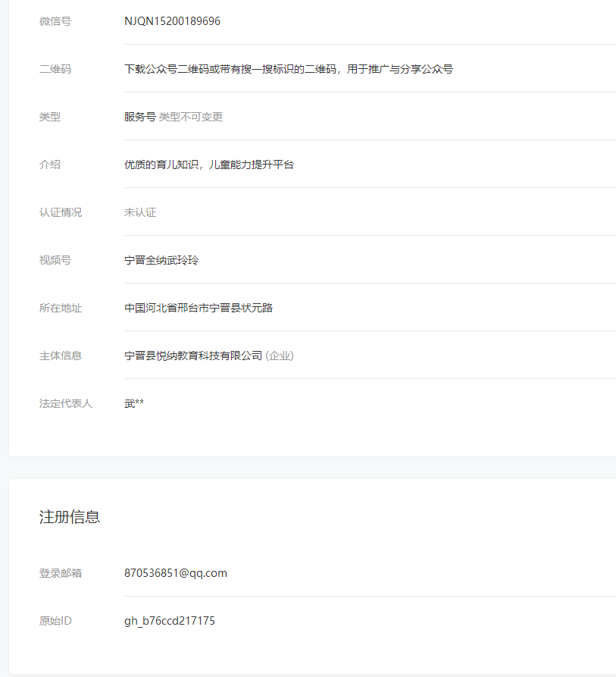This screenshot has height=677, width=616.
Task: Click the 原始ID field label
Action: pyautogui.click(x=55, y=621)
